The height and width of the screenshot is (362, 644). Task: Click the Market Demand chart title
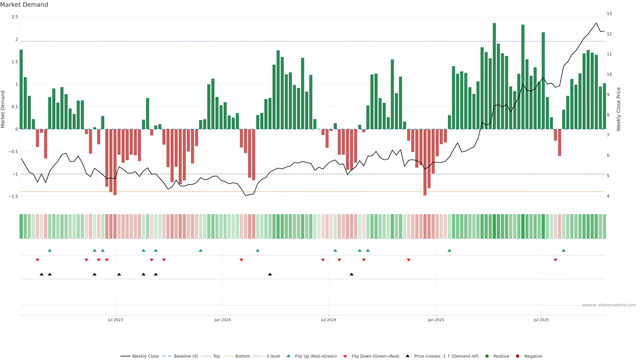24,5
